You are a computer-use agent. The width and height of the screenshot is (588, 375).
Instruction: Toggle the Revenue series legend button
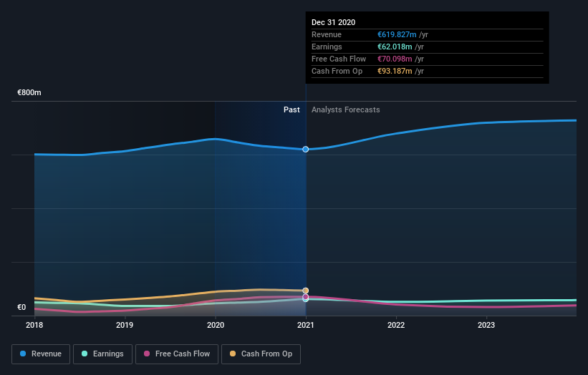click(x=41, y=354)
